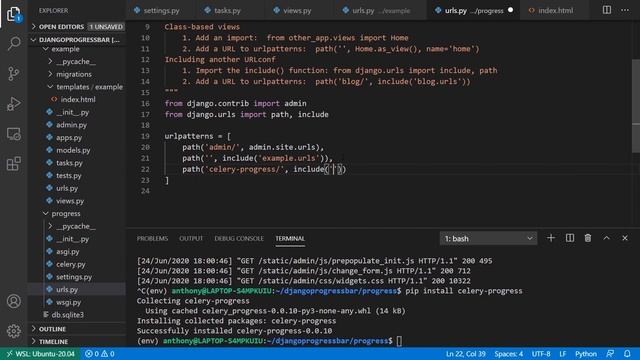This screenshot has width=640, height=360.
Task: Open the Explorer view in activity bar
Action: (13, 14)
